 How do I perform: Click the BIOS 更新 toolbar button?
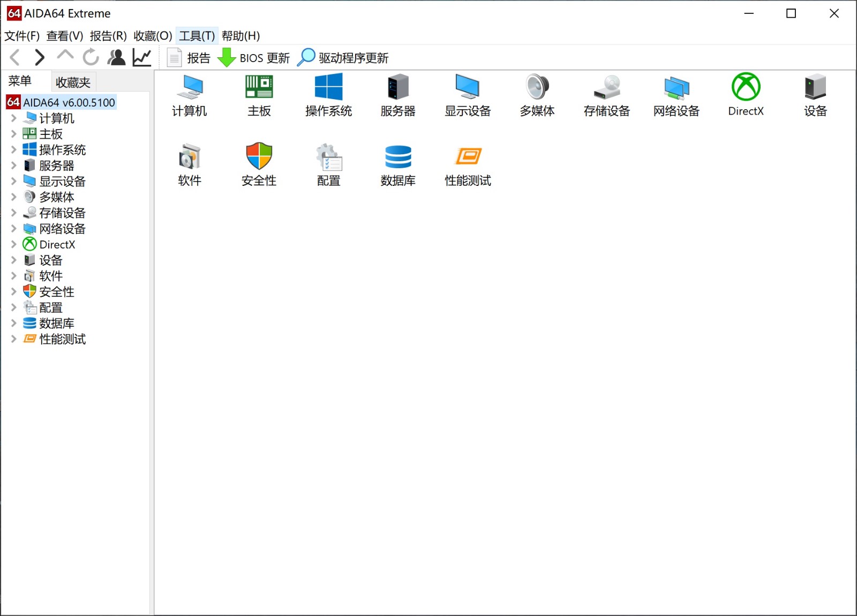coord(254,57)
